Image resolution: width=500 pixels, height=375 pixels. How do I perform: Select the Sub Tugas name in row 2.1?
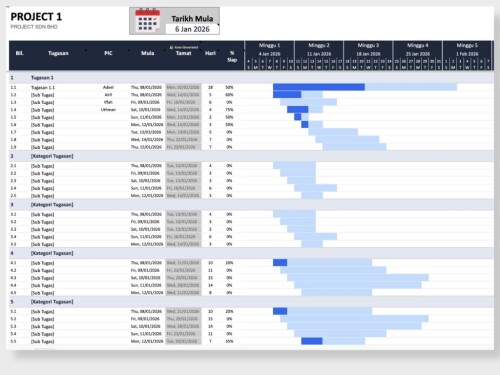42,166
